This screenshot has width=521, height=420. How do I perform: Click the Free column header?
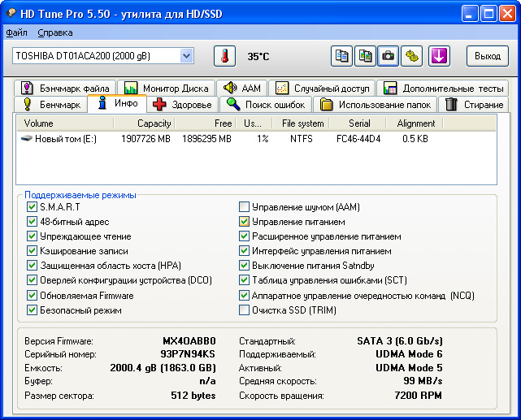(x=205, y=123)
